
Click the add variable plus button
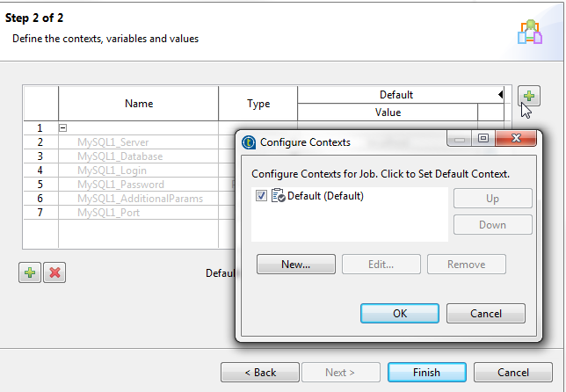click(x=29, y=272)
